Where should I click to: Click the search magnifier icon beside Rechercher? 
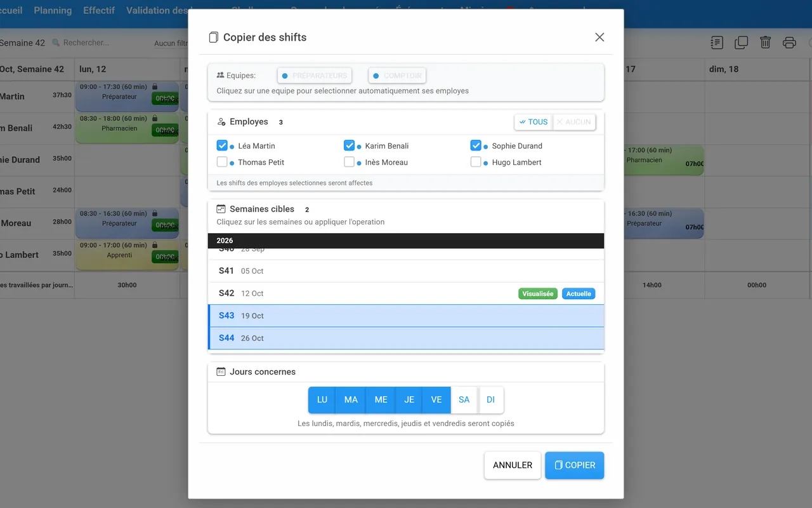click(56, 43)
